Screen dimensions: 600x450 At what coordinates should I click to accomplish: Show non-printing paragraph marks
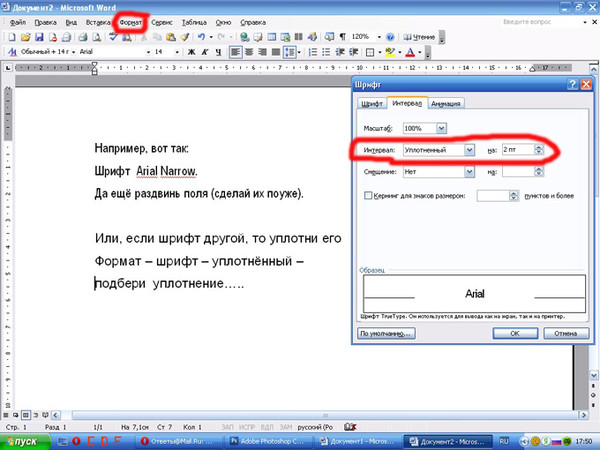pyautogui.click(x=342, y=37)
